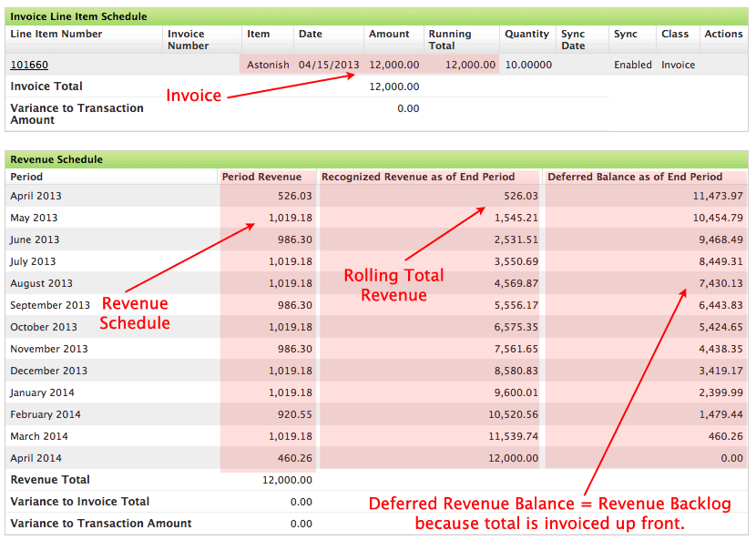Select the 04/15/2013 date cell
This screenshot has height=540, width=756.
[329, 65]
